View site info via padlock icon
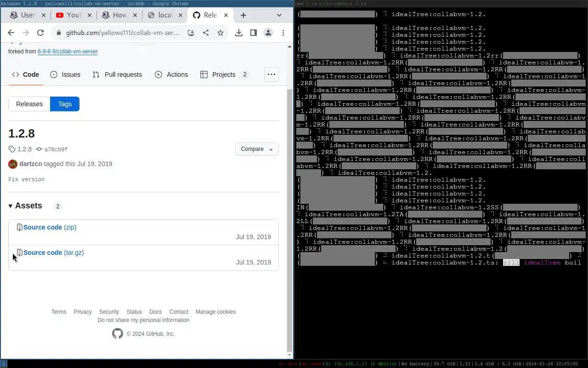The height and width of the screenshot is (368, 588). click(58, 33)
